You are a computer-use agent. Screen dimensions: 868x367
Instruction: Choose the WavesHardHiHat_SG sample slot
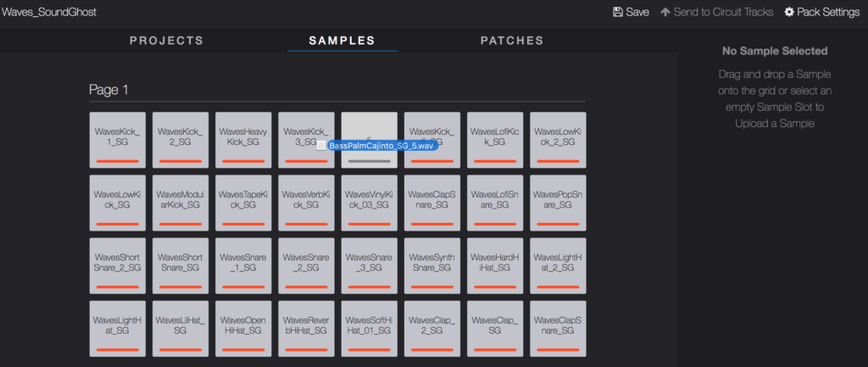coord(495,264)
